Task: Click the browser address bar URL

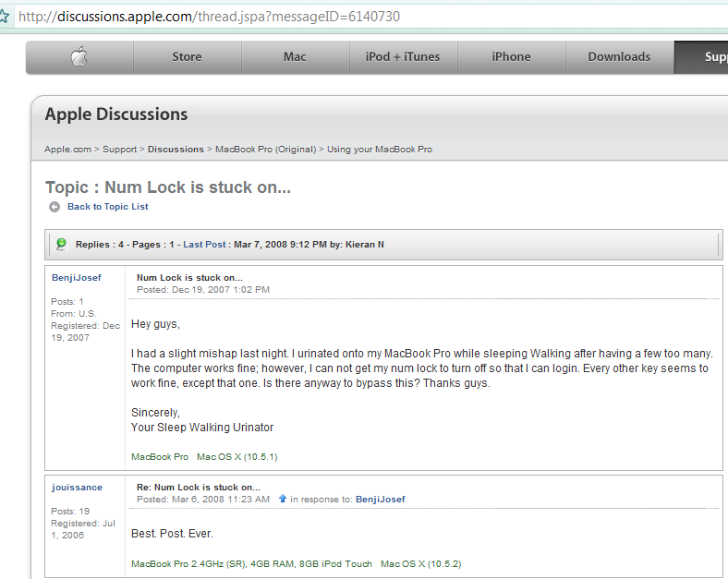Action: pos(209,17)
